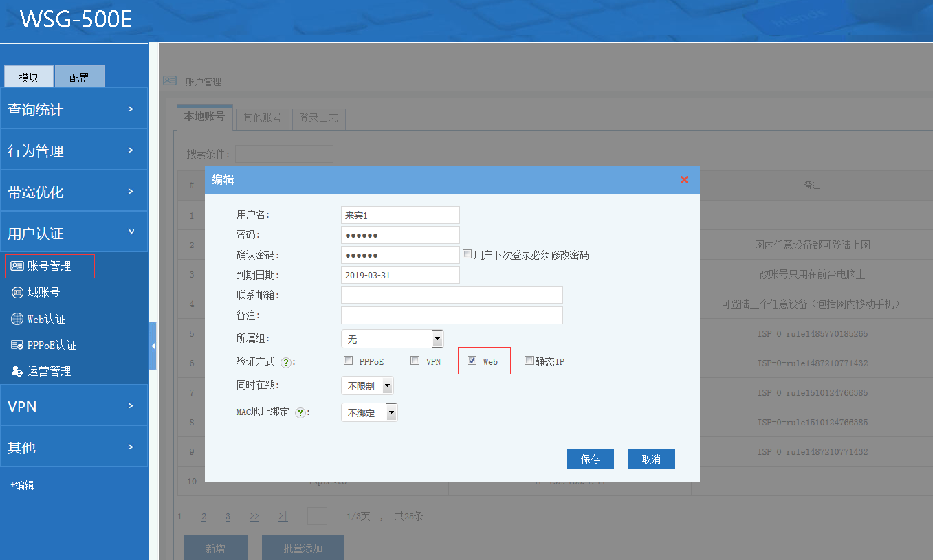Click the 保存 button
This screenshot has height=560, width=933.
point(590,459)
